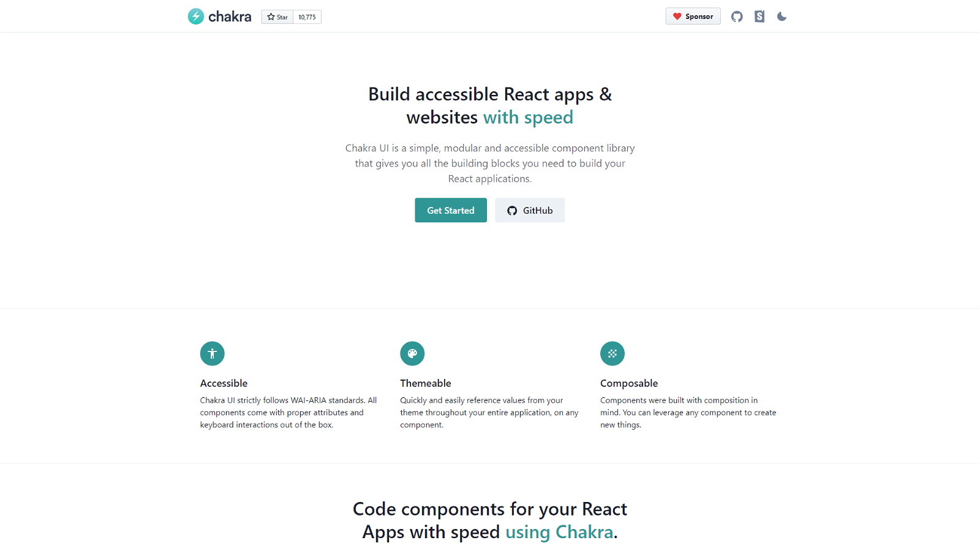This screenshot has width=980, height=551.
Task: Click the Chakra UI description paragraph
Action: point(490,163)
